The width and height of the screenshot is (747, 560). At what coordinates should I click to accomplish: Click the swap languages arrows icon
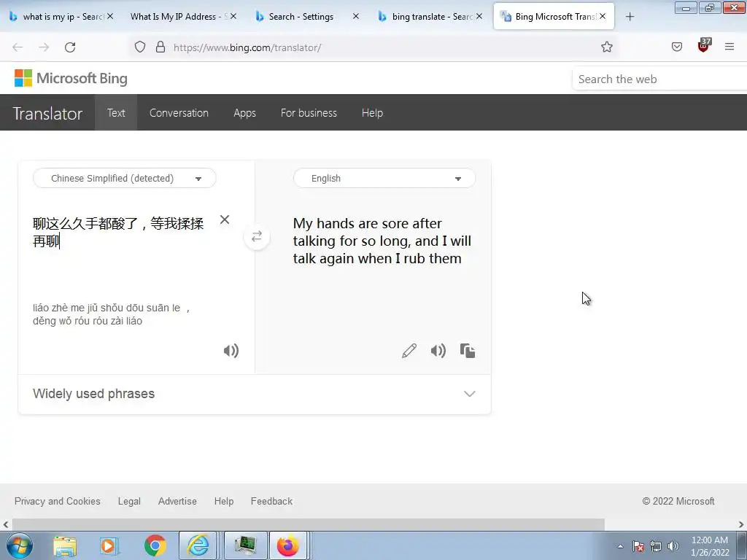257,236
